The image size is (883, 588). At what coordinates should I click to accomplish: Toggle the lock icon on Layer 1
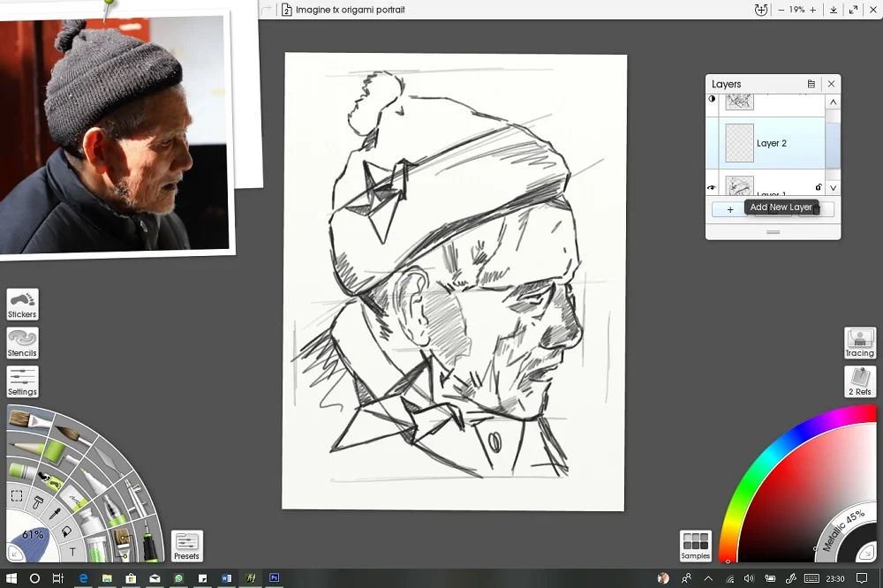pos(819,187)
